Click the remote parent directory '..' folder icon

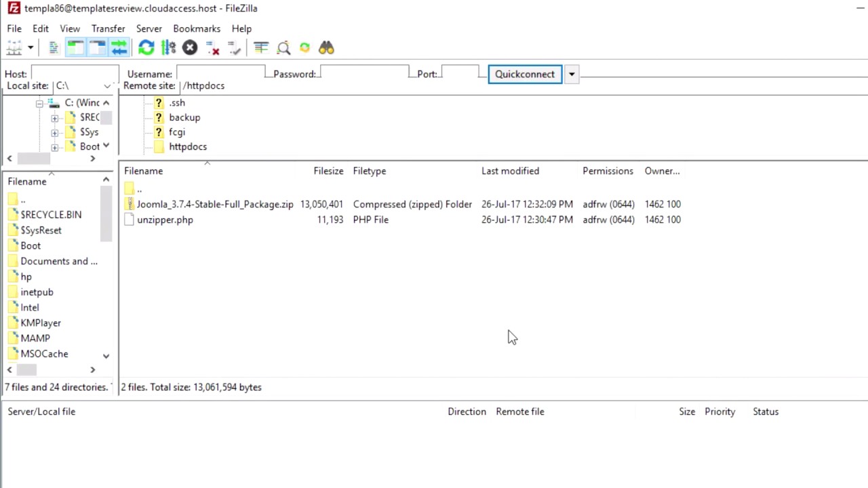[129, 188]
